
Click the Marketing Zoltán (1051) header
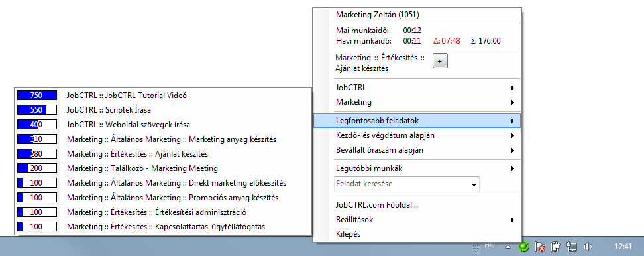(x=378, y=15)
